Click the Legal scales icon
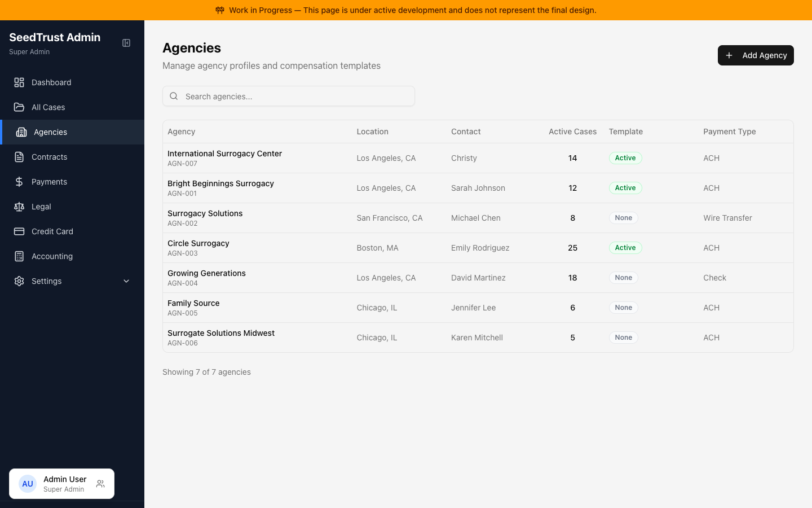812x508 pixels. (19, 207)
